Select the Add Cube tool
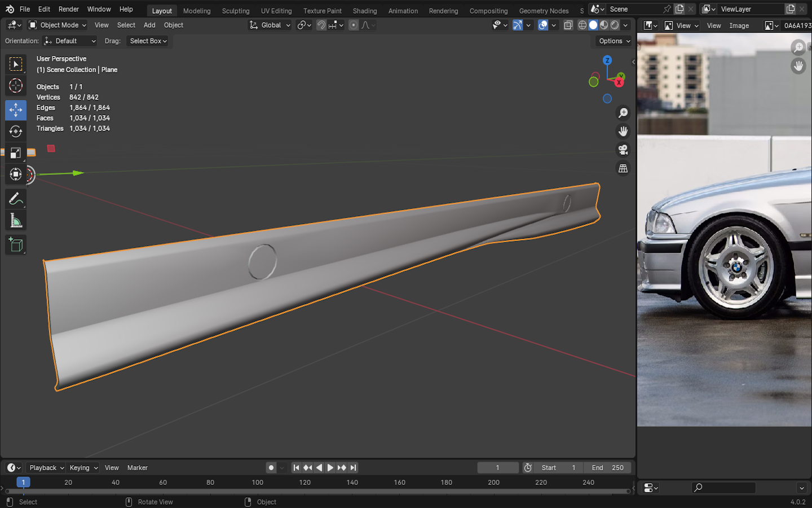The image size is (812, 508). (16, 244)
